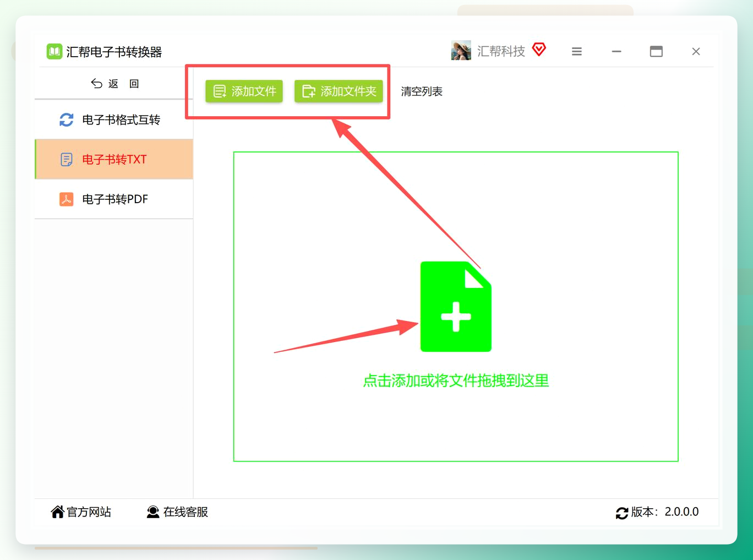Clear the list with 清空列表
This screenshot has height=560, width=753.
coord(422,91)
